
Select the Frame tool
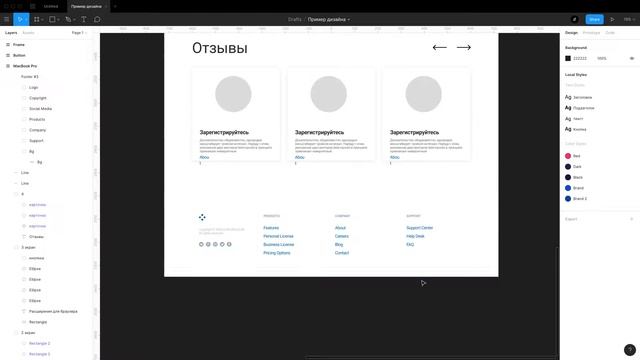36,19
